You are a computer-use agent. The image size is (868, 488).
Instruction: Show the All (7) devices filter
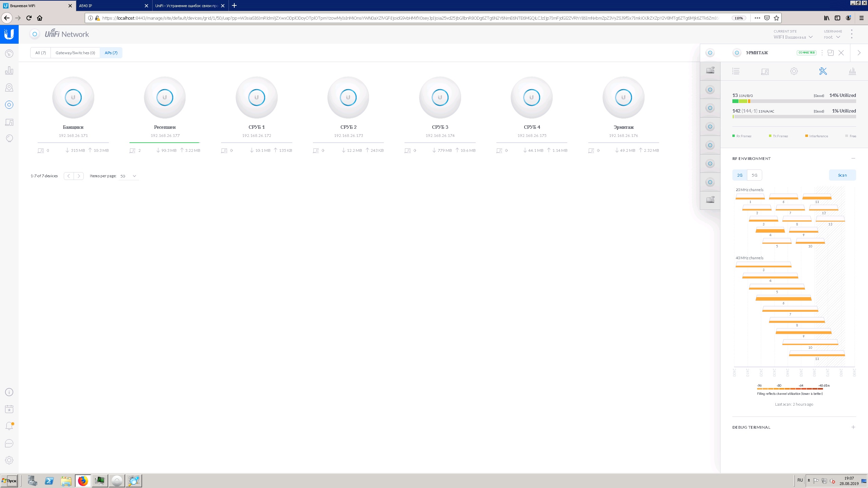(x=40, y=53)
